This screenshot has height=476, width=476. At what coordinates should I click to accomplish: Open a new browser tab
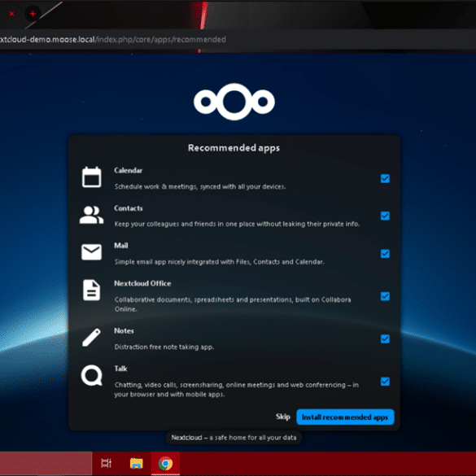click(x=33, y=14)
